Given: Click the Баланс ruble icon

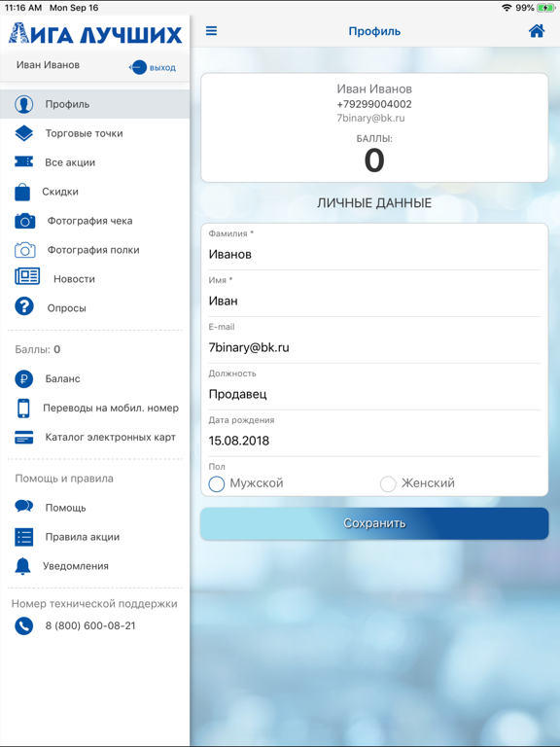Looking at the screenshot, I should (23, 378).
